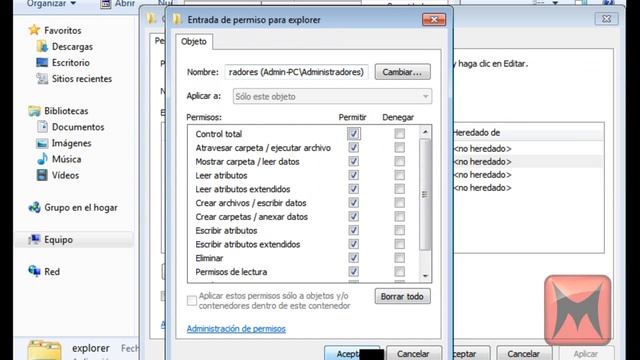Click permissions list scrollbar thumb

[x=425, y=194]
